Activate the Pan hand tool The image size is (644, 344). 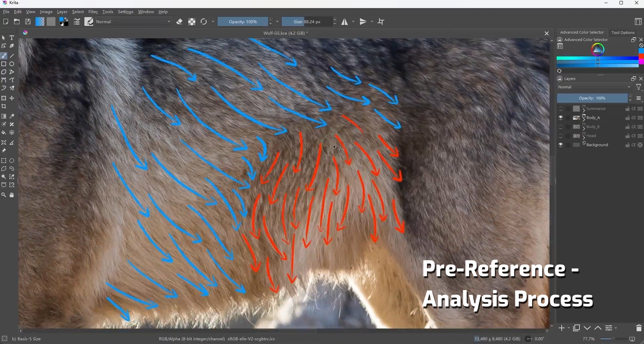(12, 195)
